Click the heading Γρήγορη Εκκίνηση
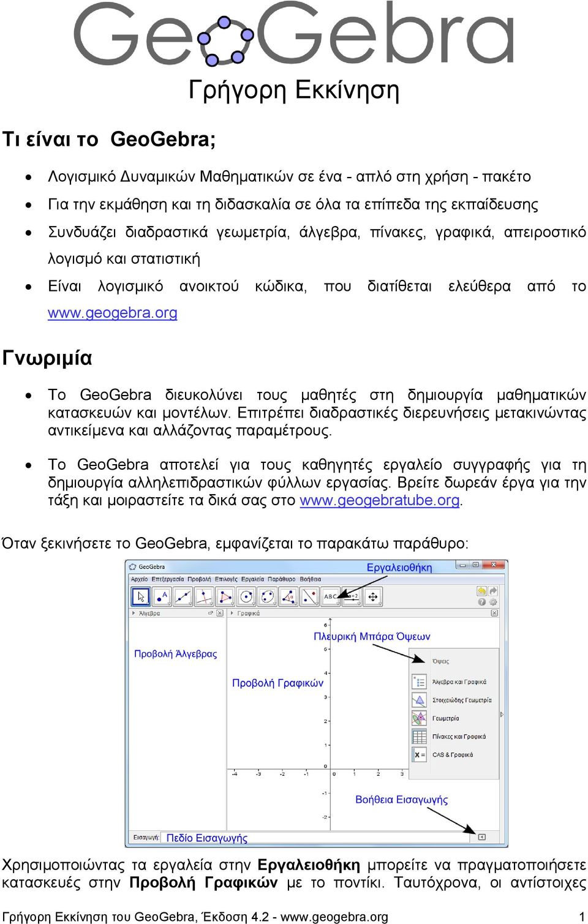This screenshot has height=924, width=588. click(294, 90)
